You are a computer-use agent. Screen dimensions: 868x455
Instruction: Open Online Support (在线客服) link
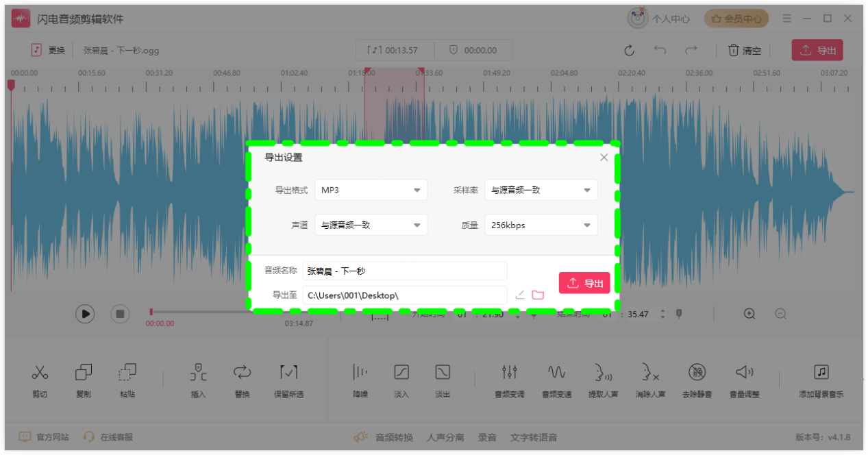pos(108,437)
